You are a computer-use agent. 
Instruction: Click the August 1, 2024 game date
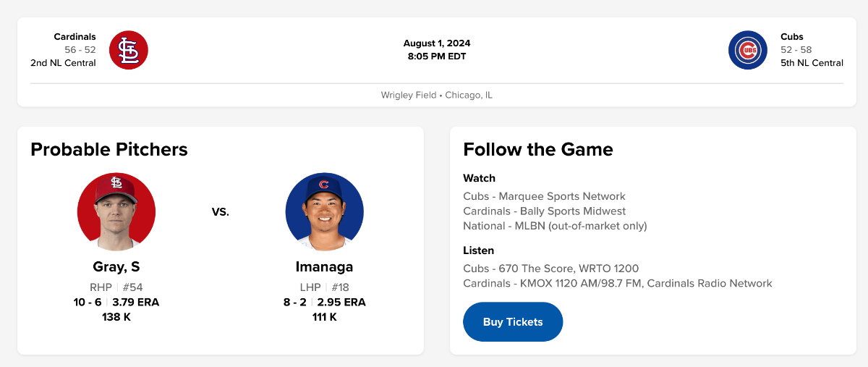(x=436, y=43)
